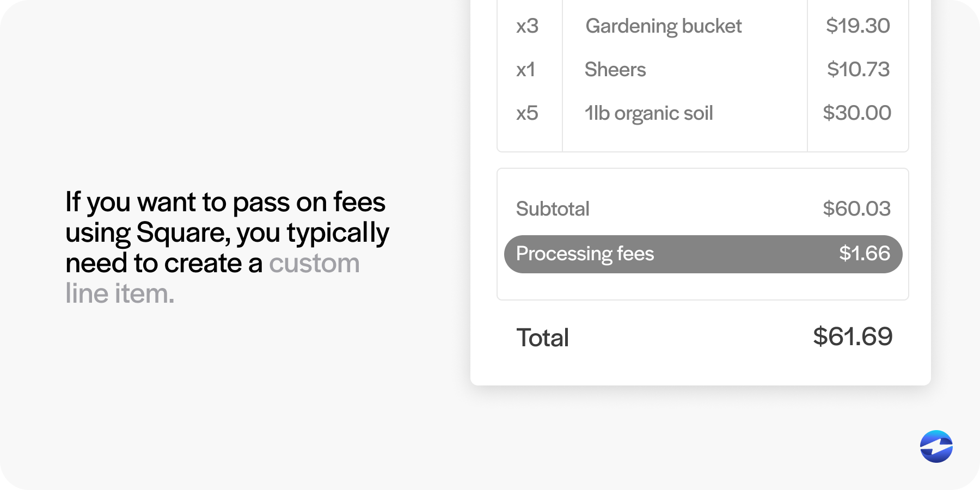Click the $60.03 subtotal amount

point(856,209)
